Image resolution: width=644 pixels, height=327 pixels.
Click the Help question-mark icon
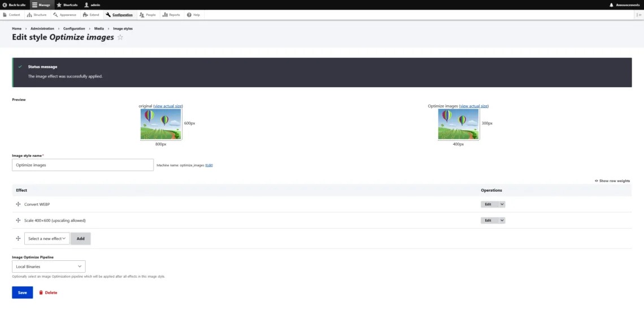tap(188, 15)
